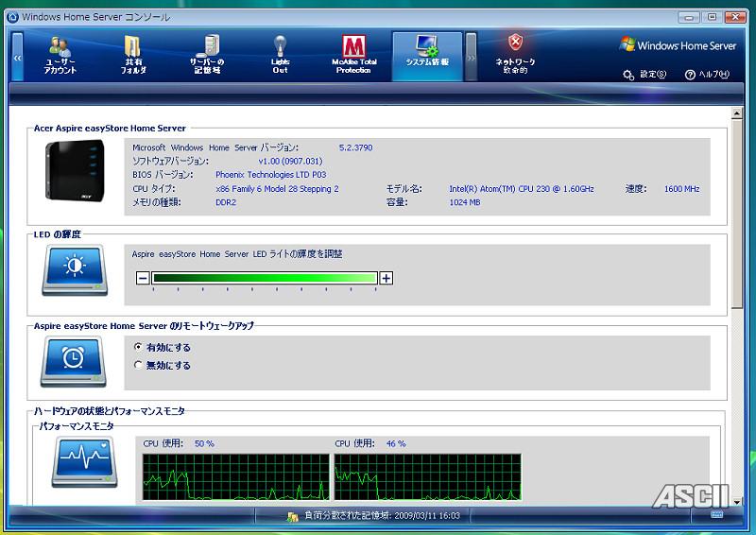The height and width of the screenshot is (535, 756).
Task: Select 有効にする radio button
Action: click(139, 348)
